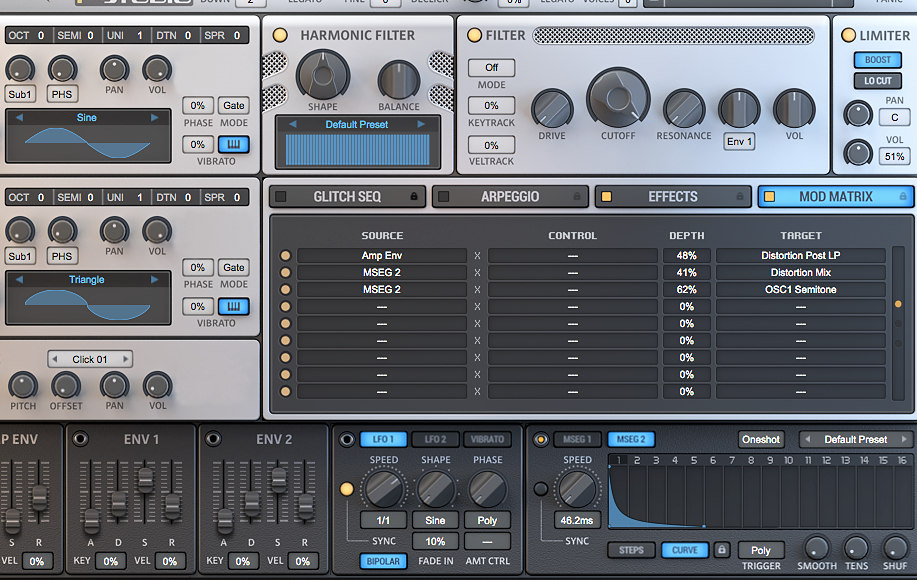The image size is (917, 580).
Task: Enable the Limiter Boost button
Action: 877,60
